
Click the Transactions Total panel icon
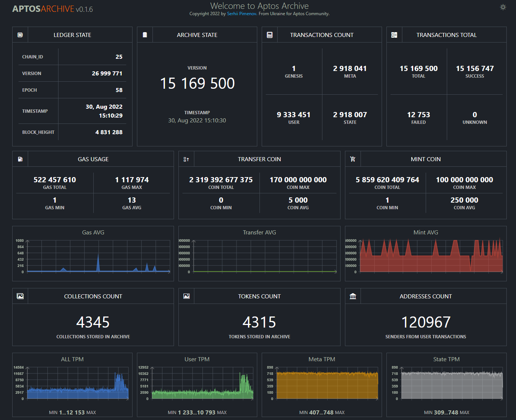[394, 35]
